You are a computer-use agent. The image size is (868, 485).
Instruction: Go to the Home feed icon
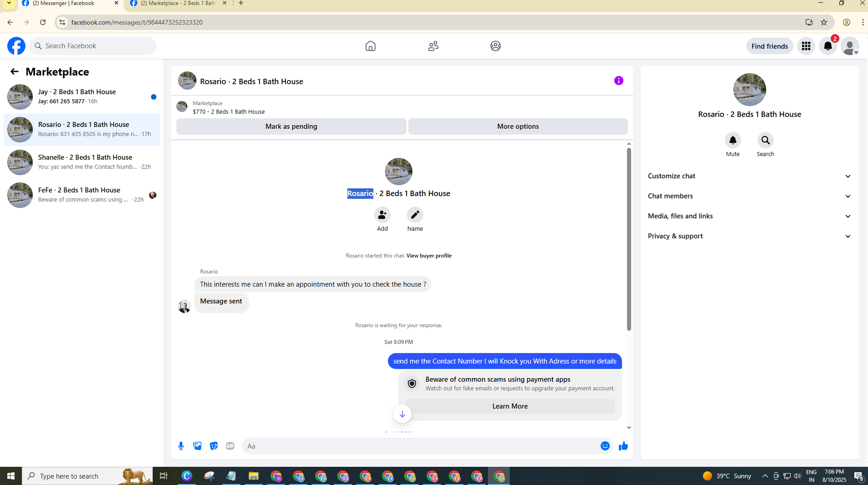371,46
